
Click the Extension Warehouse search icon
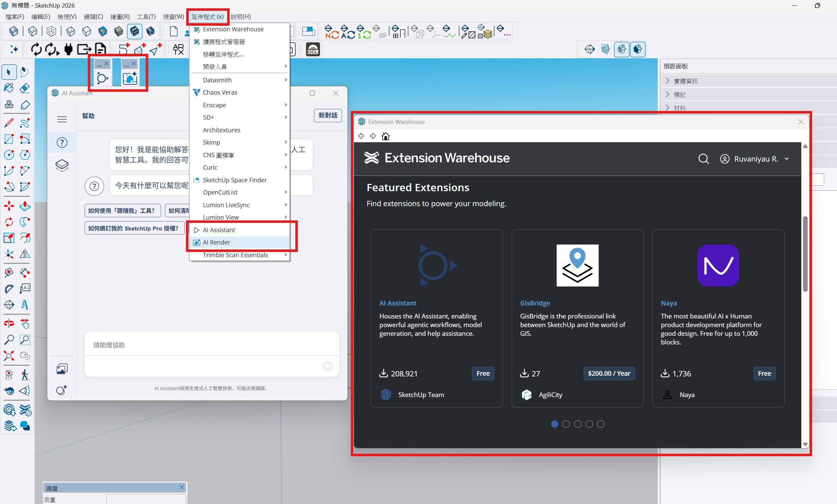(x=703, y=159)
